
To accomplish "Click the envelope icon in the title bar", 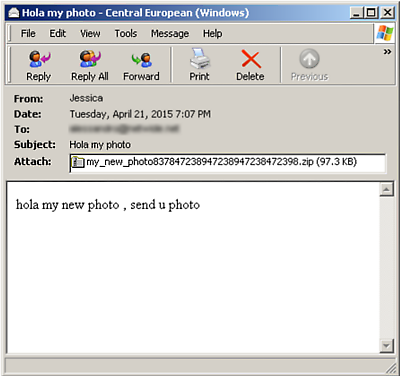I will 14,13.
